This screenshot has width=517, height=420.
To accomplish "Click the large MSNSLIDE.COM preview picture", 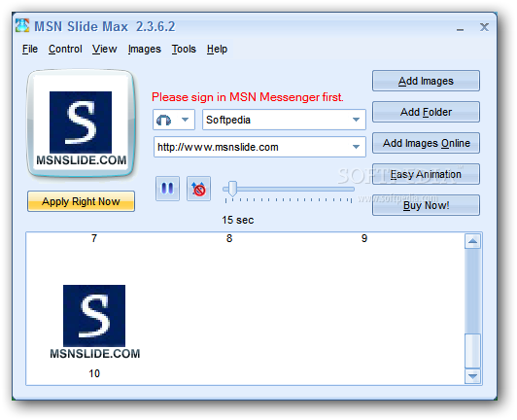I will pyautogui.click(x=81, y=123).
